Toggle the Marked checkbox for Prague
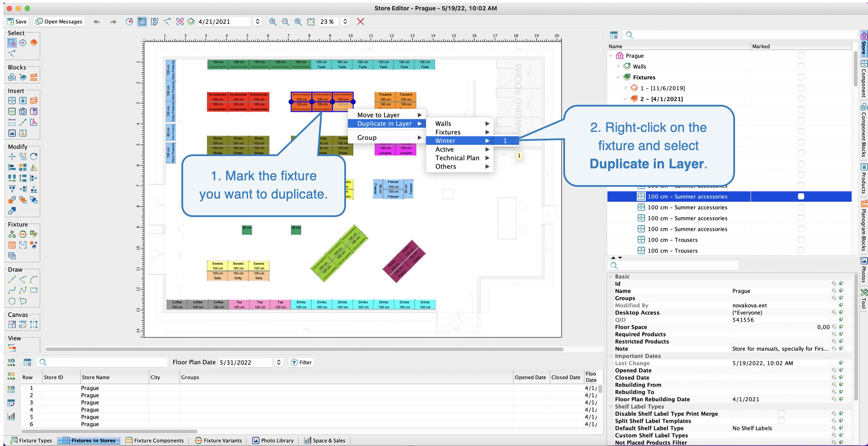The width and height of the screenshot is (868, 446). click(801, 56)
